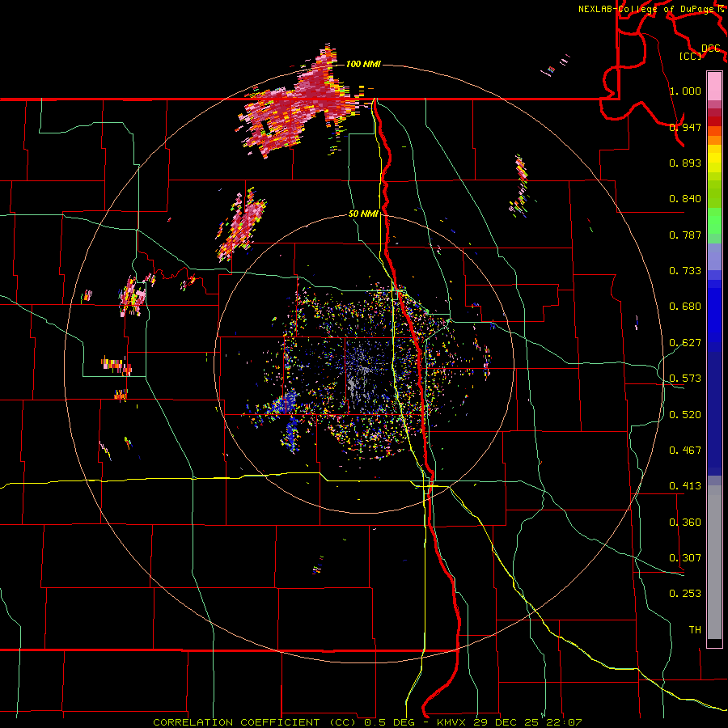
Task: Select the 0.360 scale value
Action: (x=685, y=523)
